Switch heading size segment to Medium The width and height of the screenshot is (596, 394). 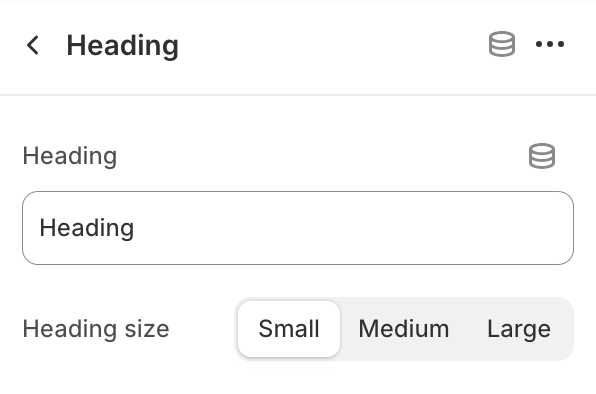(x=404, y=329)
